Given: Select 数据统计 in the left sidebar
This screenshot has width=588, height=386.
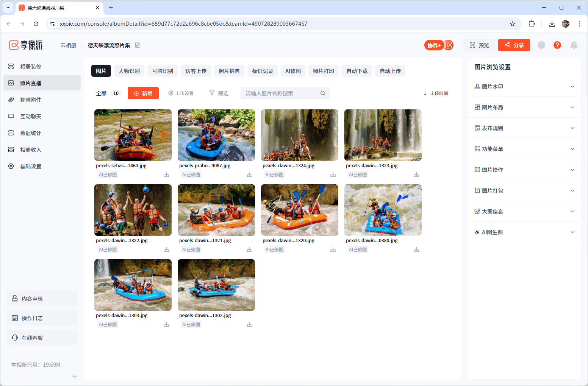Looking at the screenshot, I should pos(31,133).
